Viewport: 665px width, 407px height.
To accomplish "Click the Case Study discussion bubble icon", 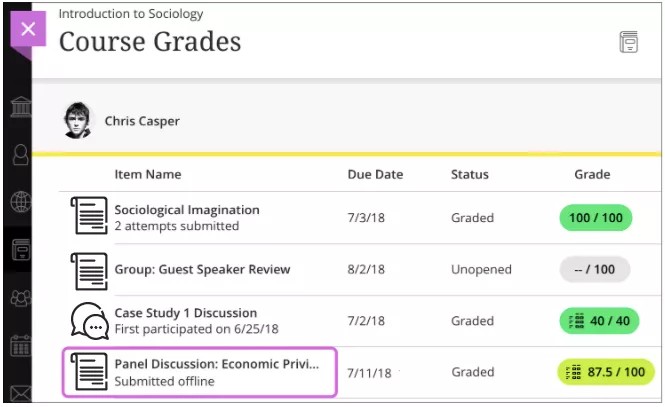I will [89, 321].
